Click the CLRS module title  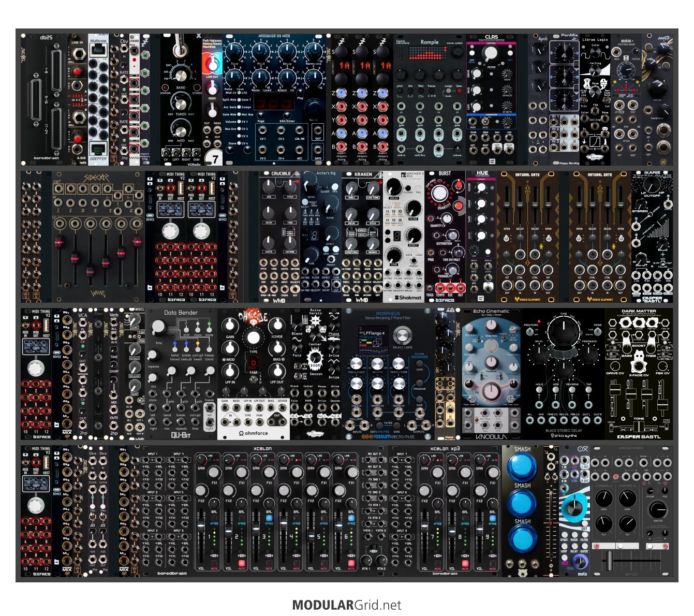(x=492, y=37)
